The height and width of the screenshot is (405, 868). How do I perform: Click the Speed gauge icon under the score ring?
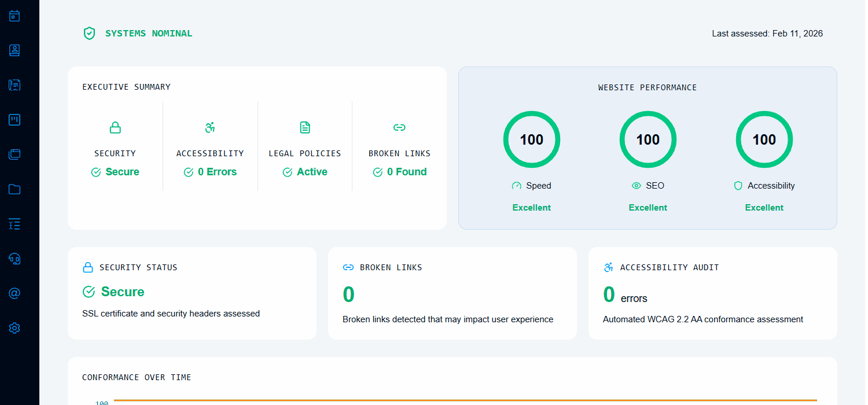(x=516, y=186)
